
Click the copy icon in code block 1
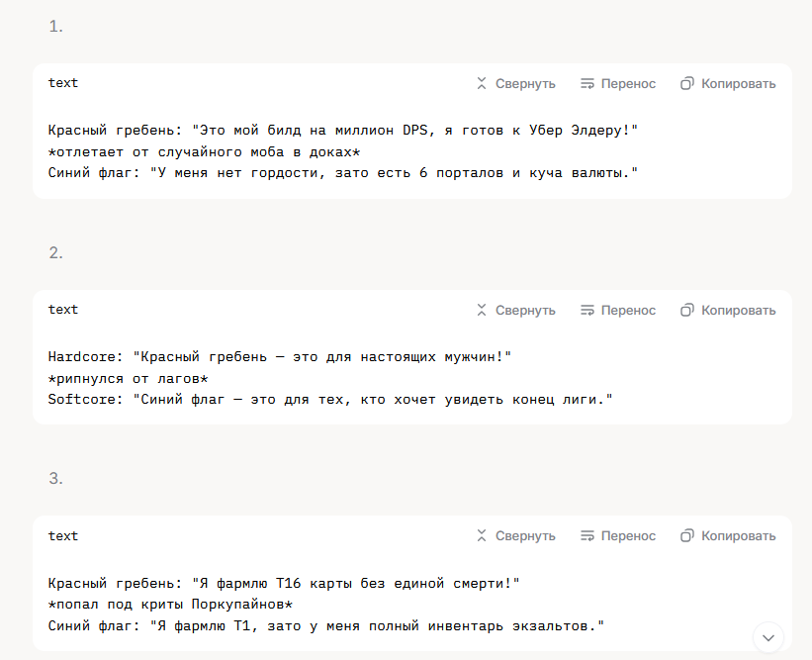(687, 83)
